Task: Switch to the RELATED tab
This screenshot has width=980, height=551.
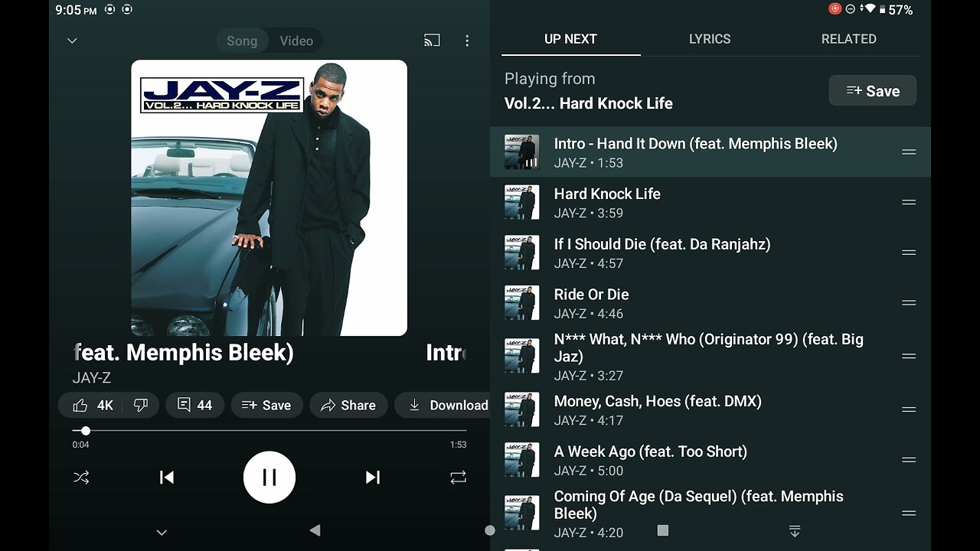Action: (x=848, y=39)
